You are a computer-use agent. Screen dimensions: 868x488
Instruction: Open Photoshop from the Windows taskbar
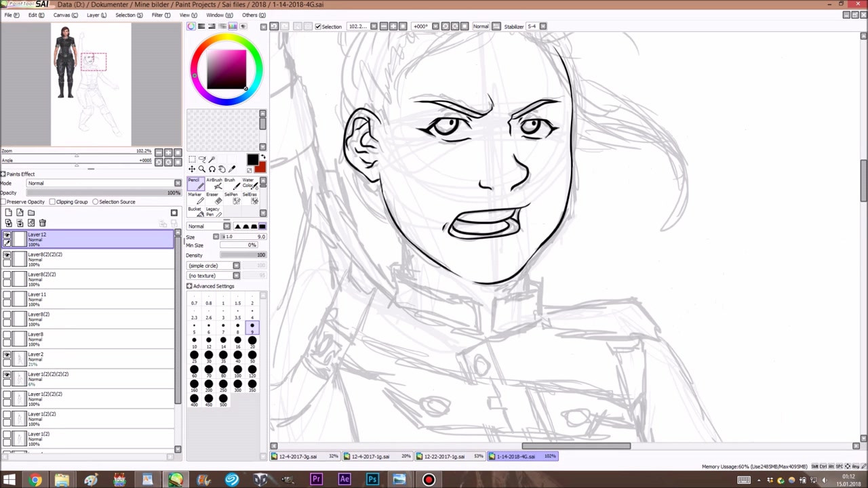pos(372,480)
